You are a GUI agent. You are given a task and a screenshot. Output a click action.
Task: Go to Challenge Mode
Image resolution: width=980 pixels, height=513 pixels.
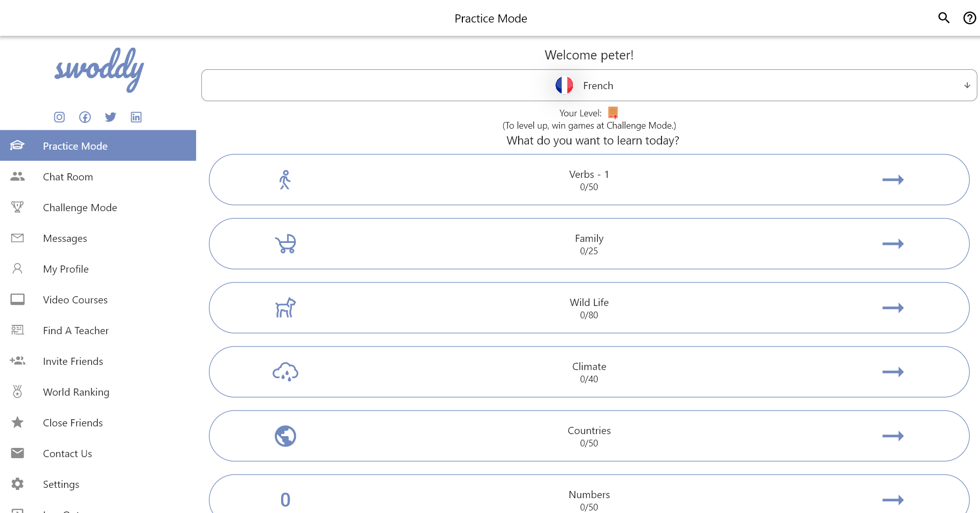click(80, 208)
